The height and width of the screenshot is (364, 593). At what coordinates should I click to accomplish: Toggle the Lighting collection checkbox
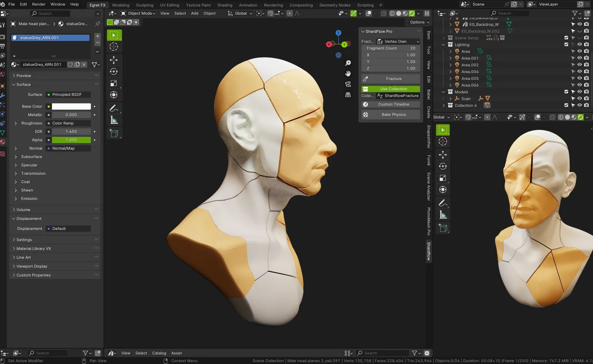(x=567, y=44)
